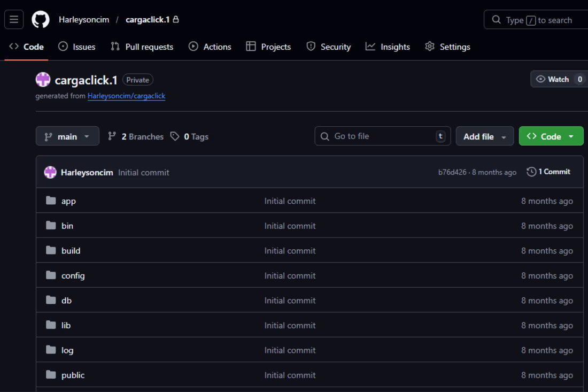Click '8 months ago' in the db row
Viewport: 588px width, 392px height.
(x=547, y=301)
